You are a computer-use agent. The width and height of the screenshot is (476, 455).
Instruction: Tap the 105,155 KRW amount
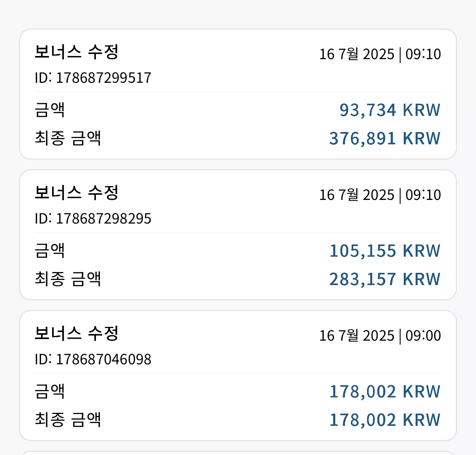pos(385,251)
